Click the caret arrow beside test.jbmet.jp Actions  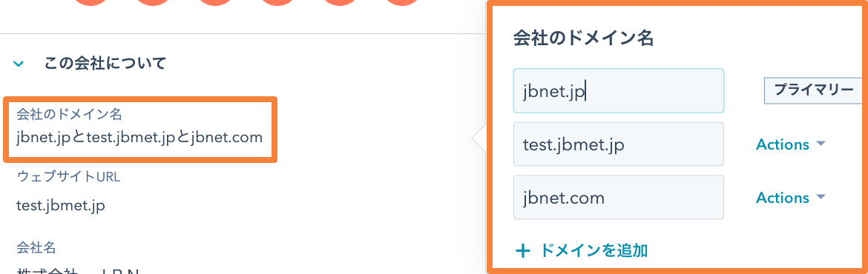[821, 144]
